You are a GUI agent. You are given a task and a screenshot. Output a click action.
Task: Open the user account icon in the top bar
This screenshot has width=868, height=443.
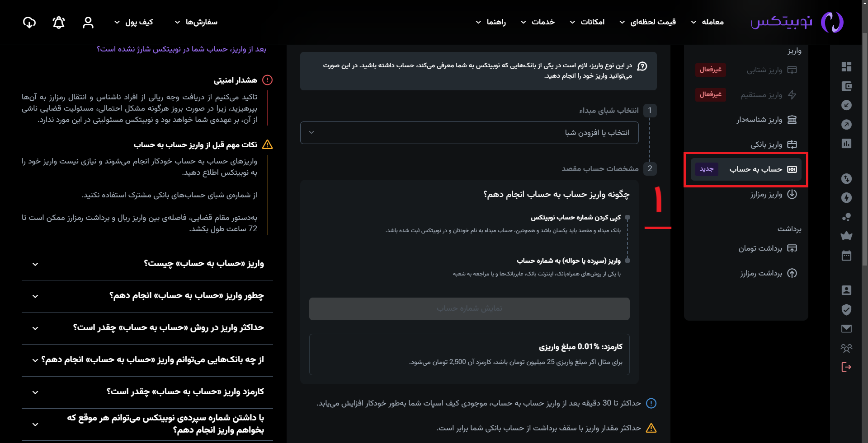pyautogui.click(x=88, y=22)
